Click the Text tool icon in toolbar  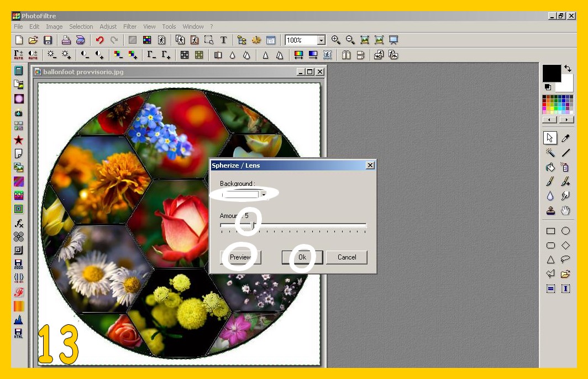pyautogui.click(x=223, y=40)
